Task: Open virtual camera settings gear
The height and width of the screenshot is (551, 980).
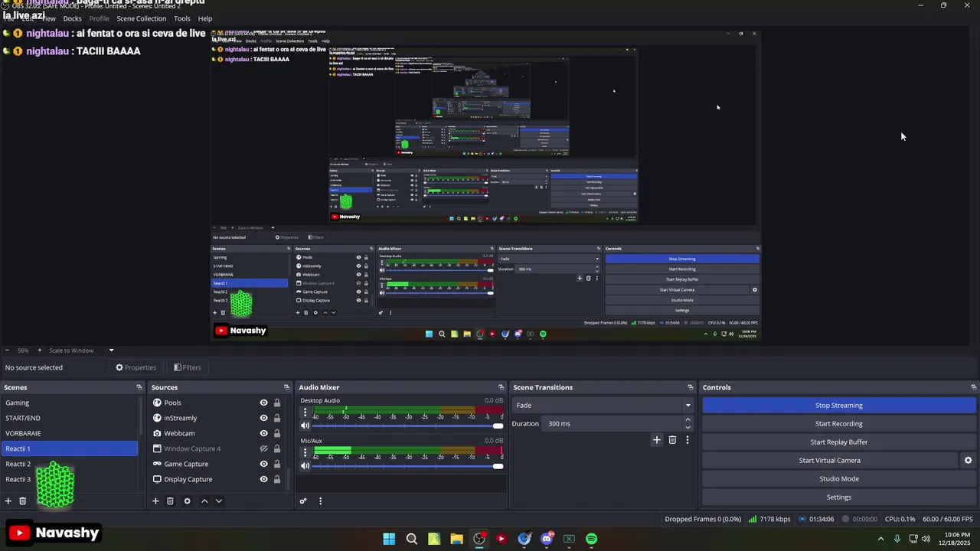Action: (968, 461)
